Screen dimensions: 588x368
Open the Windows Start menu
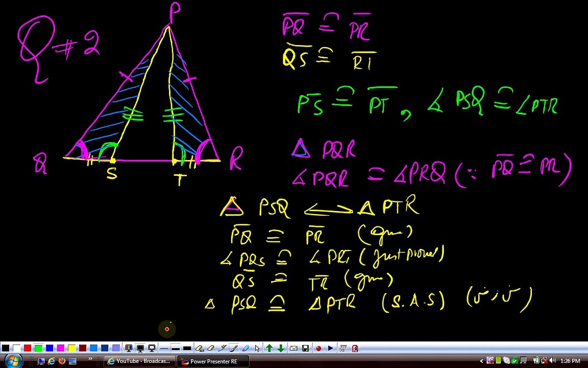tap(14, 361)
